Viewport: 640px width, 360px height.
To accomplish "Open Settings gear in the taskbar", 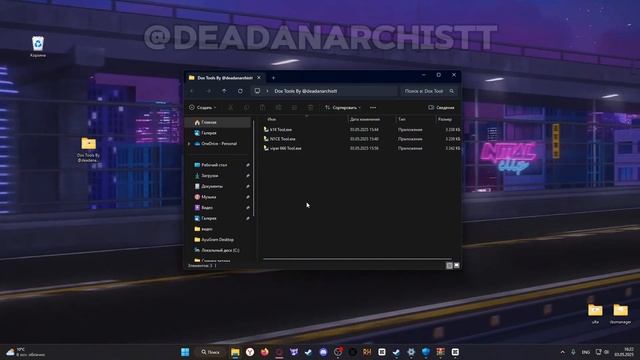I will 411,352.
